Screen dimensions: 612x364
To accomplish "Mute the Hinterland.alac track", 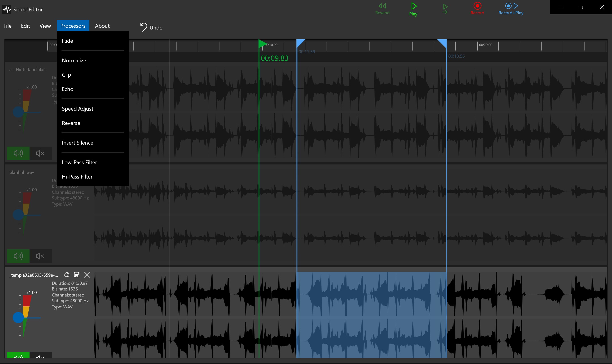I will tap(39, 153).
